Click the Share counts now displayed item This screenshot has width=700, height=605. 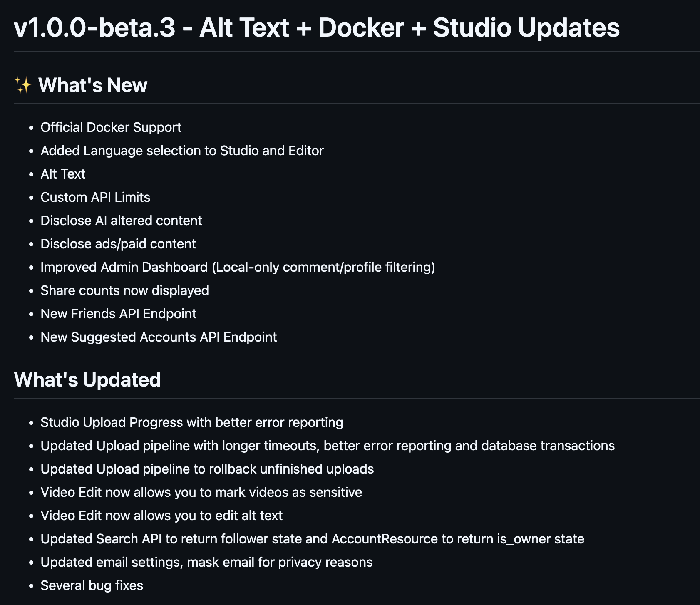124,290
